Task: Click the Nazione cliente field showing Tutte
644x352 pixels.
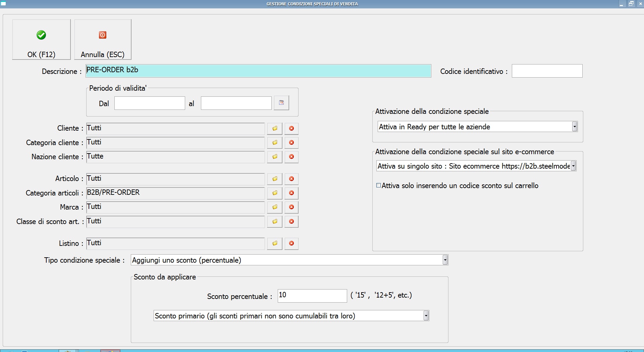Action: click(175, 157)
